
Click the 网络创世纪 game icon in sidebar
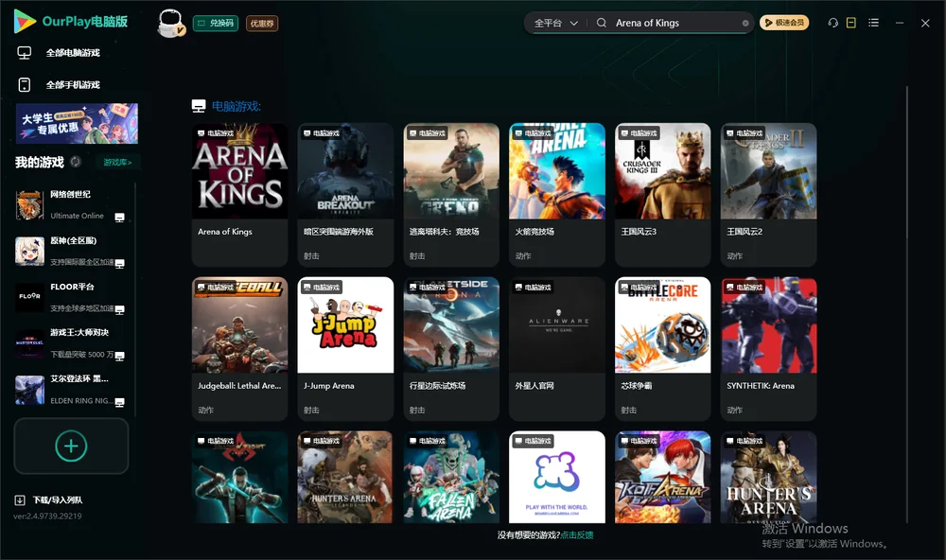pos(29,204)
